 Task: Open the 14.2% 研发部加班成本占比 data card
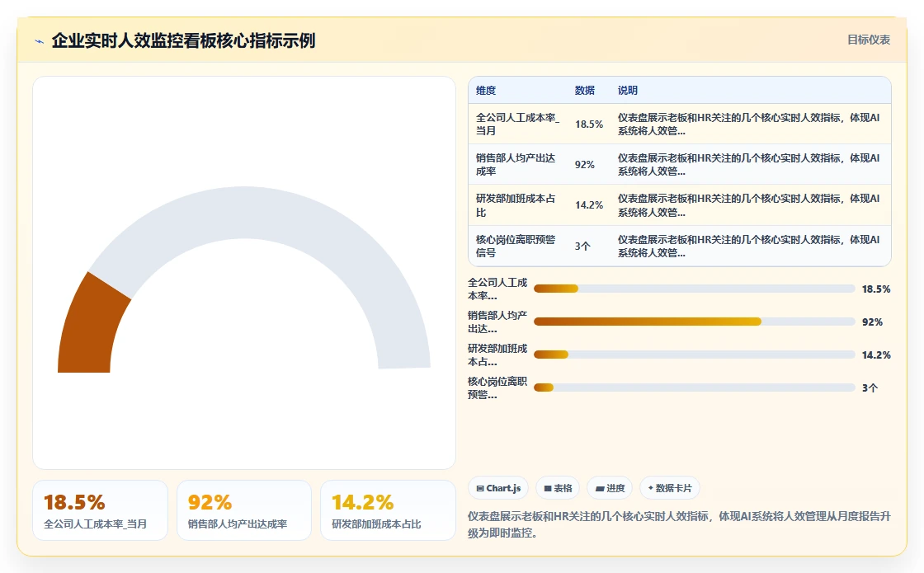(388, 510)
